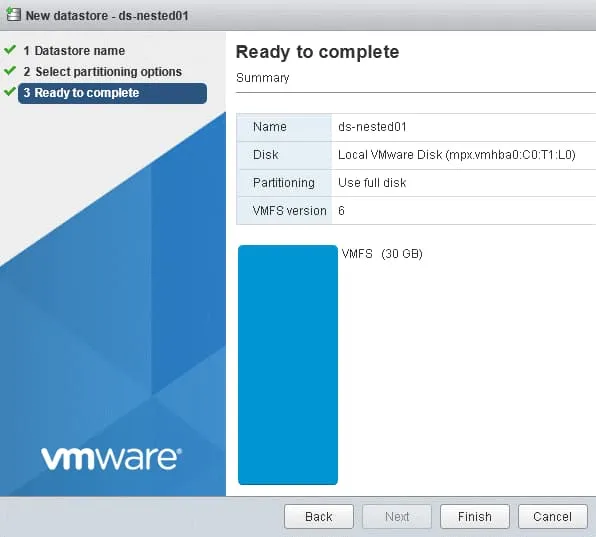Click the Summary subtitle text
The width and height of the screenshot is (596, 537).
[263, 78]
